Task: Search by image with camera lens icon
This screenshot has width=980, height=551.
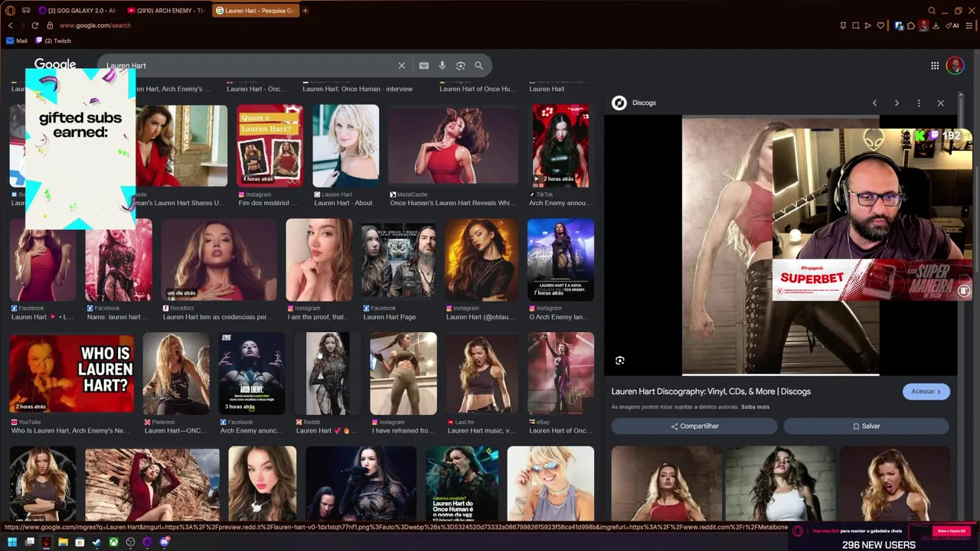Action: [460, 66]
